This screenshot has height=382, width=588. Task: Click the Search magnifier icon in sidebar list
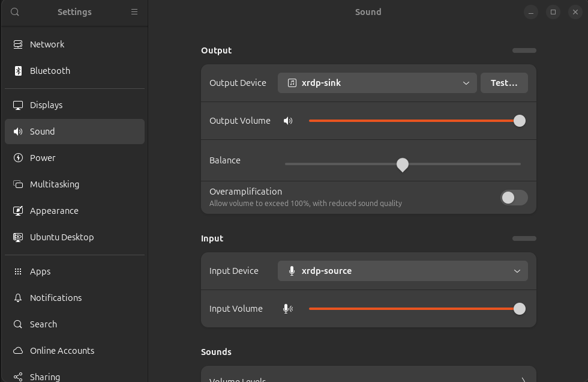[18, 324]
